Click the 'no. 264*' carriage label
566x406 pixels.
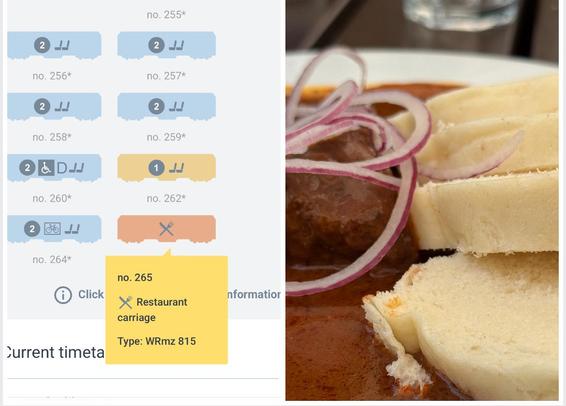[x=52, y=259]
